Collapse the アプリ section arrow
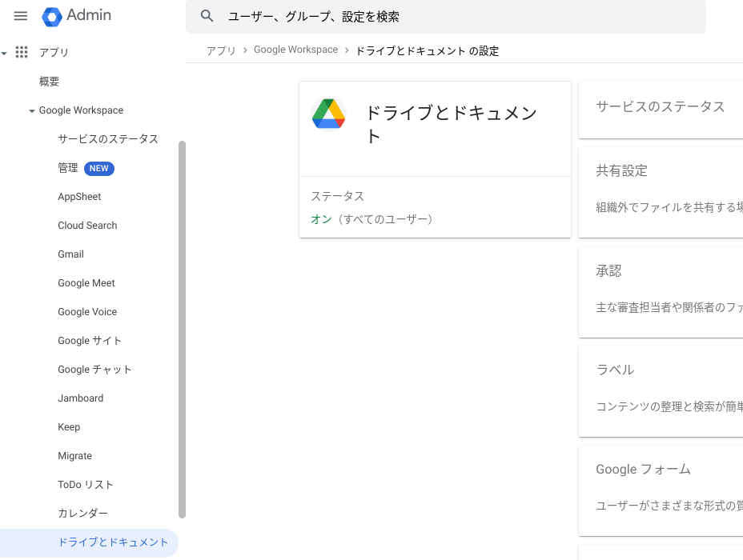 [4, 53]
